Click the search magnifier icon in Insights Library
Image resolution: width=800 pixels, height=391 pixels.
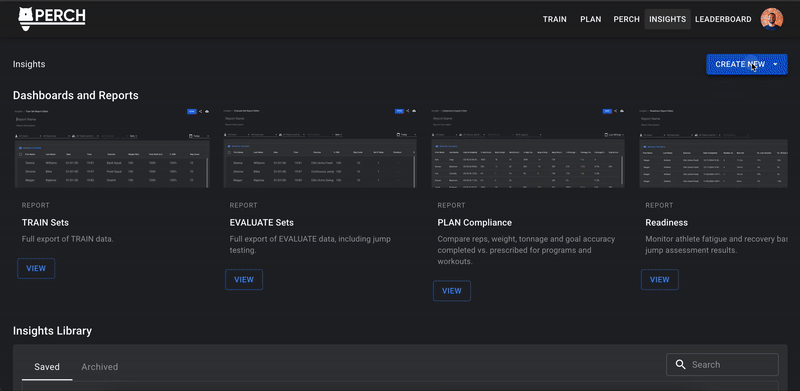point(680,364)
